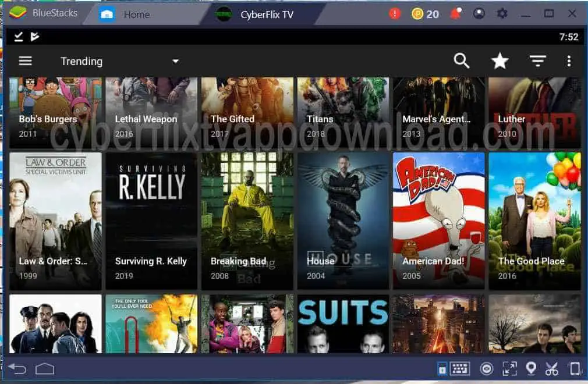Open the colorful four-person cast poster
This screenshot has height=384, width=588.
[x=247, y=323]
